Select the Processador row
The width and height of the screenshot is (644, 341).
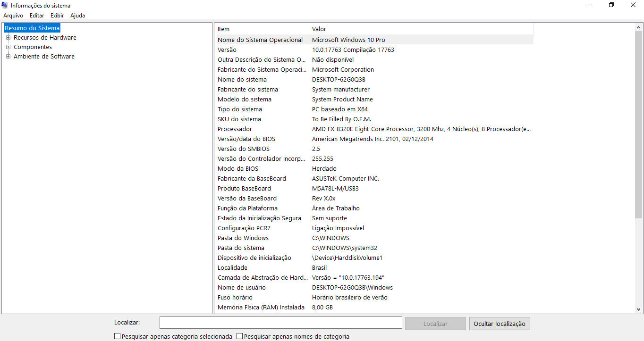point(374,129)
